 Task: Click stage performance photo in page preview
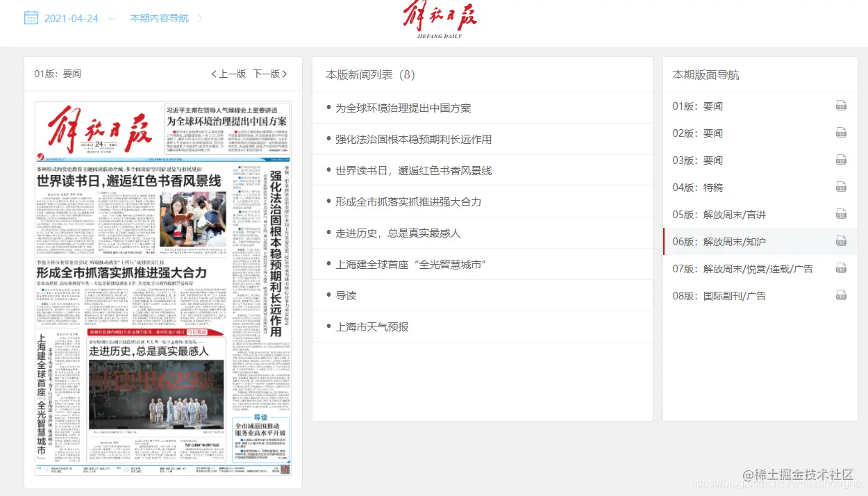click(x=156, y=395)
